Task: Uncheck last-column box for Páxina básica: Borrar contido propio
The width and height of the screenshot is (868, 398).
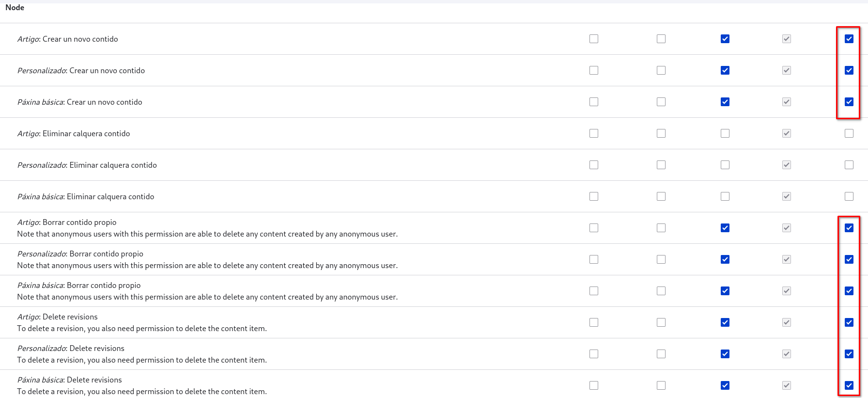Action: click(849, 291)
